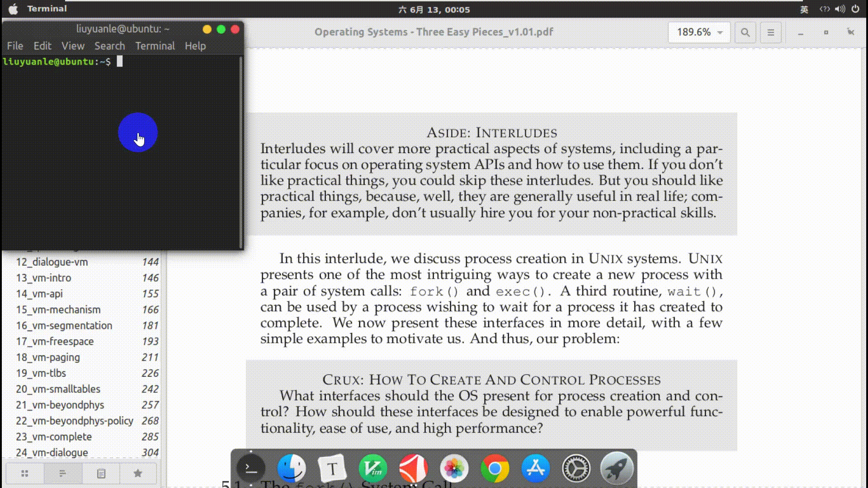
Task: Open the terminal's Search menu
Action: [x=109, y=46]
